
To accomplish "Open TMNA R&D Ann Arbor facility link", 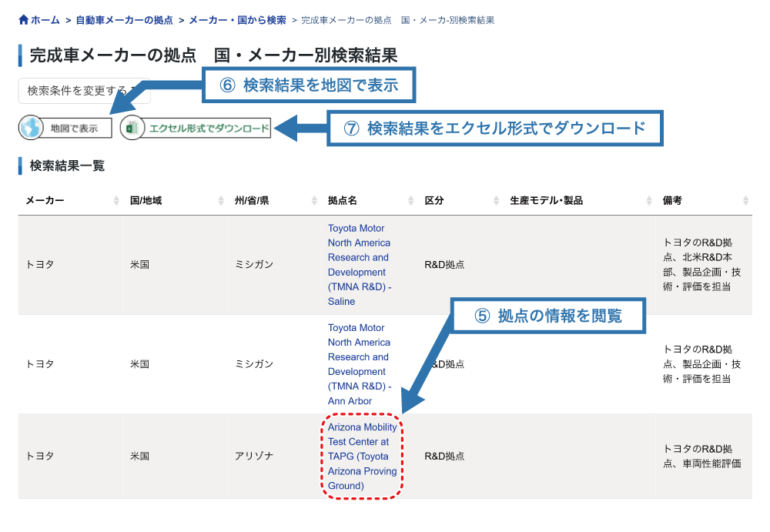I will (359, 364).
